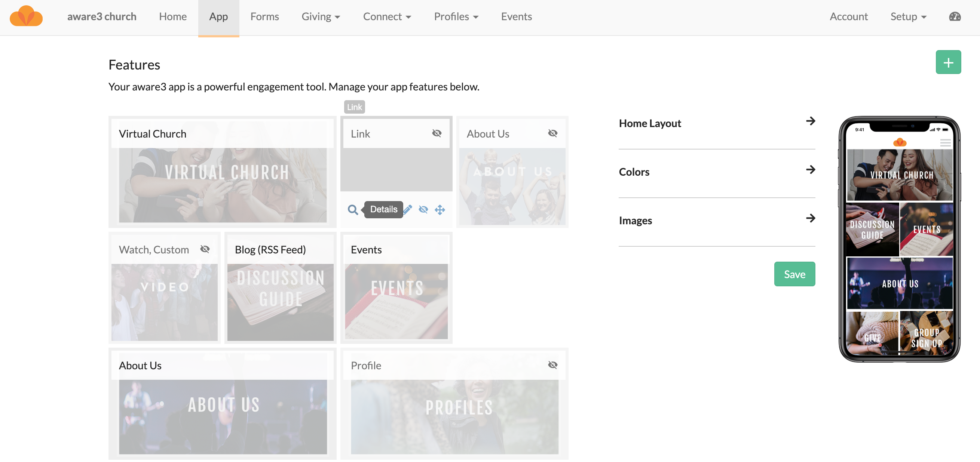Select the Blog (RSS Feed) card image

280,303
